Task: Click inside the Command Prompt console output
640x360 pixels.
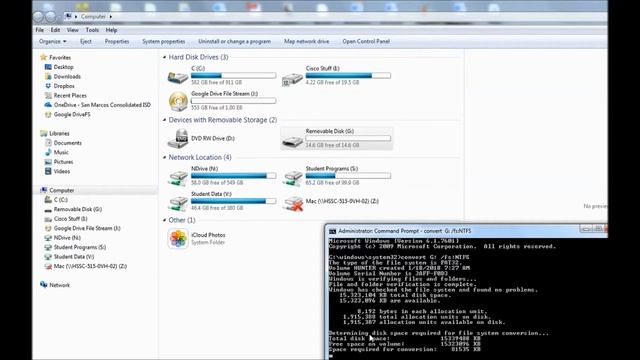Action: (x=467, y=298)
